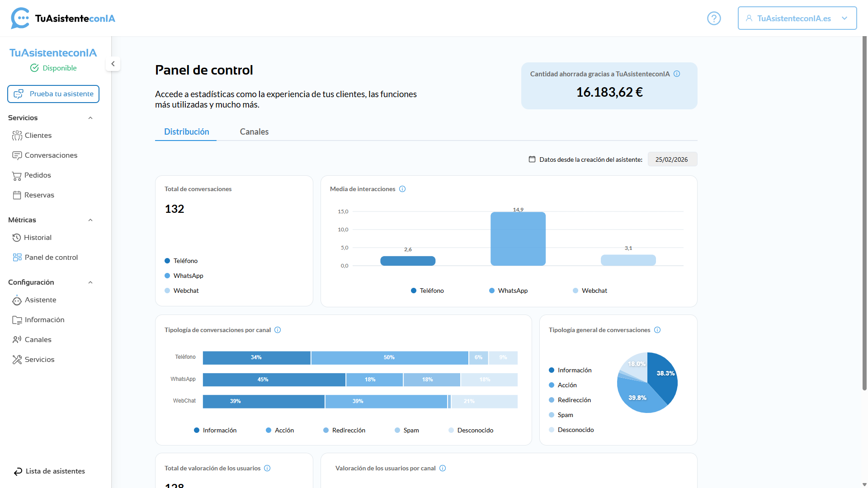Open the Asistente robot icon
This screenshot has height=488, width=868.
point(17,300)
